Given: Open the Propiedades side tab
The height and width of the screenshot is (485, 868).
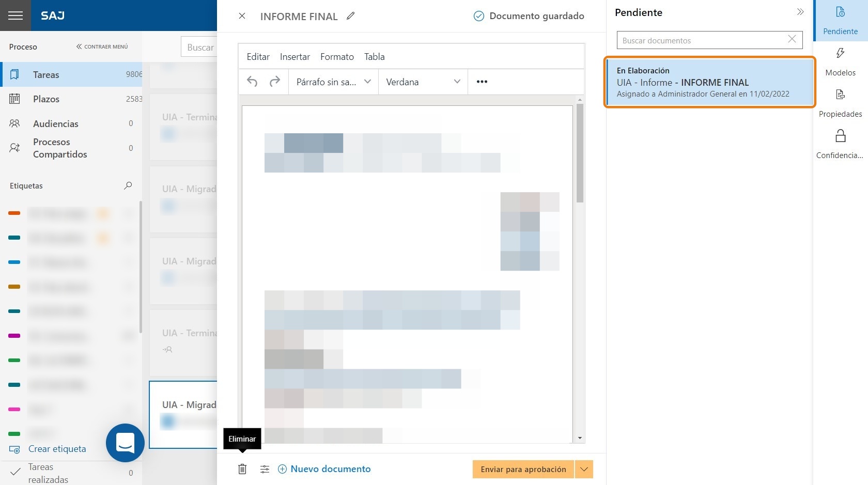Looking at the screenshot, I should (841, 103).
